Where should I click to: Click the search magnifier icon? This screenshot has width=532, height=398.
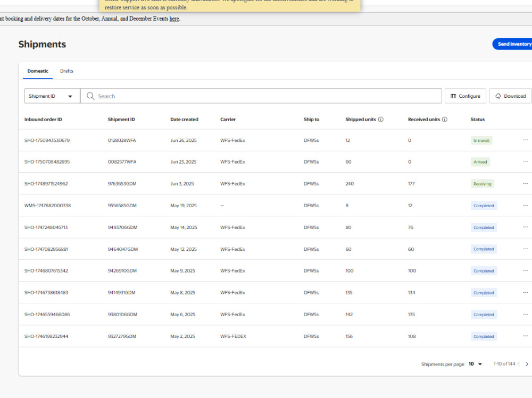click(90, 96)
